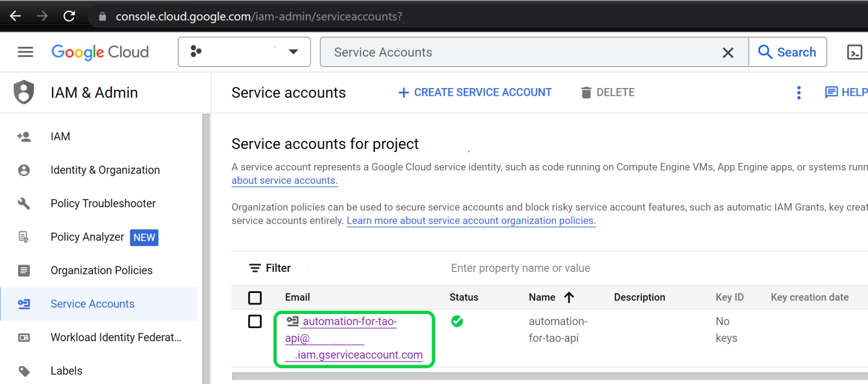
Task: Click the IAM & Admin shield icon
Action: pyautogui.click(x=24, y=92)
